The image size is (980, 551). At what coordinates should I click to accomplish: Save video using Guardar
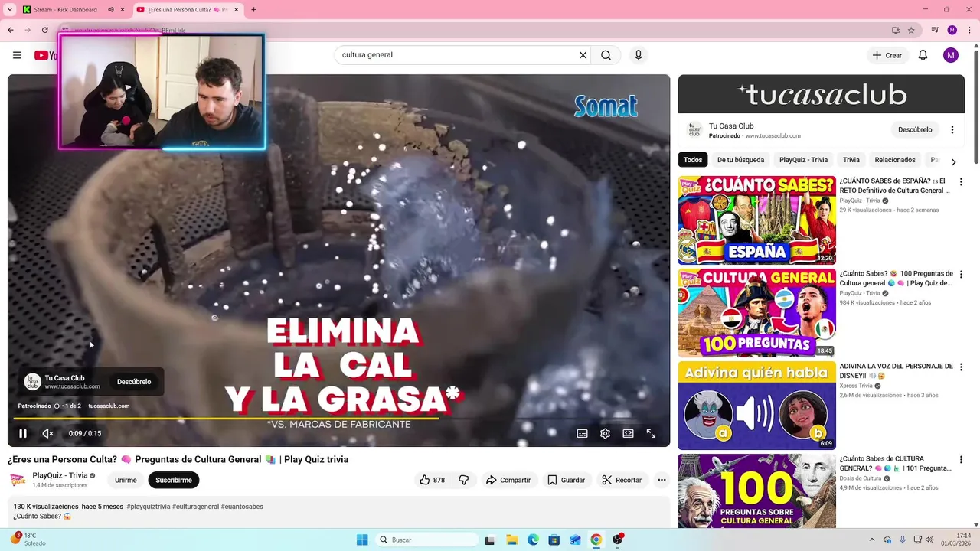567,480
